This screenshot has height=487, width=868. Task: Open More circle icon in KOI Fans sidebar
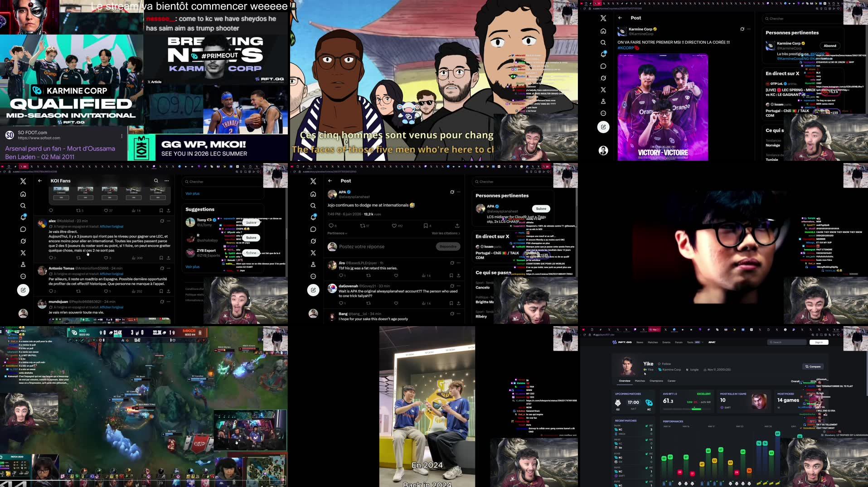pyautogui.click(x=23, y=276)
